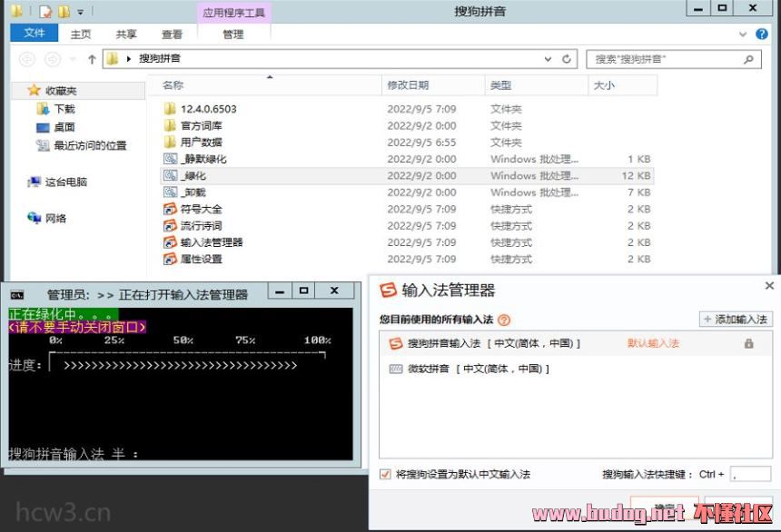781x532 pixels.
Task: Expand the address bar history dropdown
Action: [x=549, y=59]
